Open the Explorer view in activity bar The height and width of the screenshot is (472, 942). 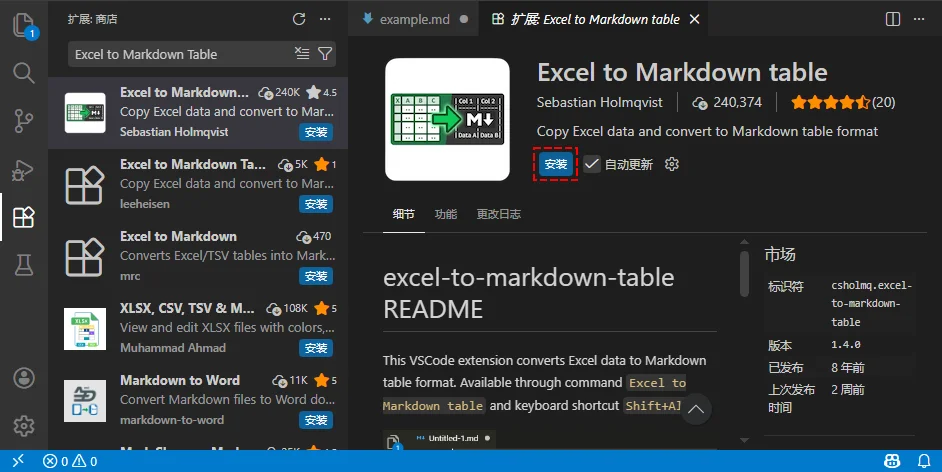(24, 26)
